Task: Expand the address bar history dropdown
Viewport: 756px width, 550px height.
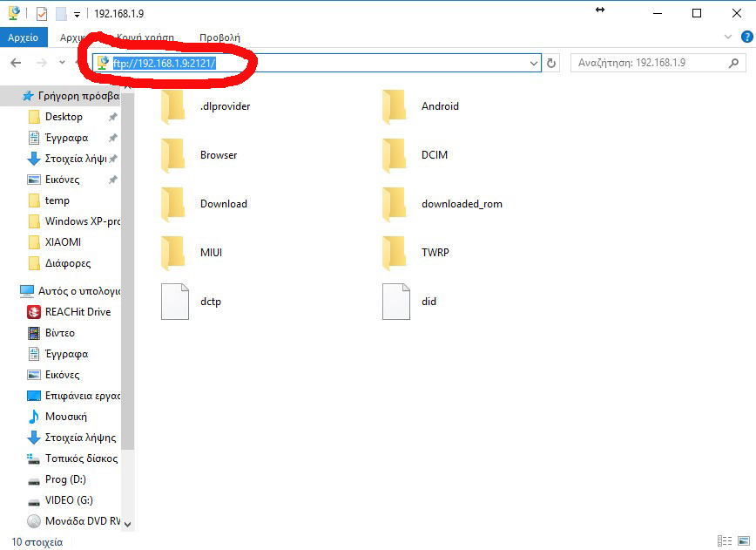Action: click(x=533, y=64)
